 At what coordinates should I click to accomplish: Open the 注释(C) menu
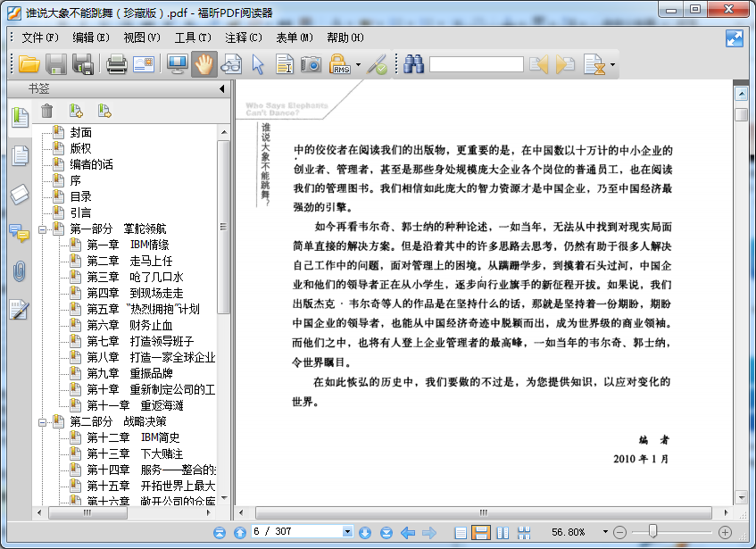244,37
